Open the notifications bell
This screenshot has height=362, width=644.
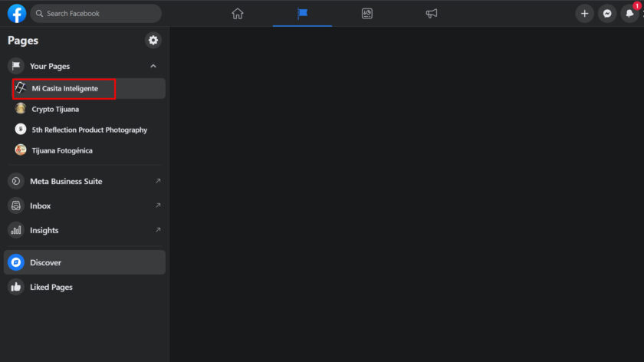pyautogui.click(x=629, y=14)
